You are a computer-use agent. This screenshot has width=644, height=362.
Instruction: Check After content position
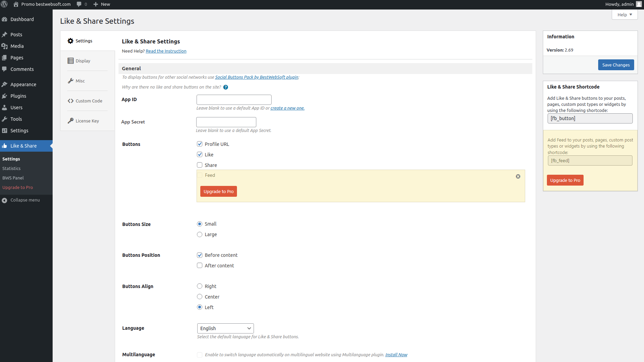pyautogui.click(x=200, y=266)
